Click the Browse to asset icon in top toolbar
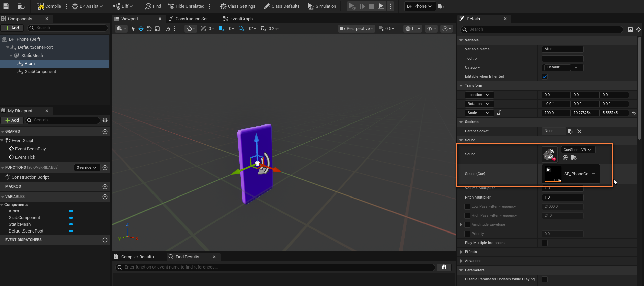The height and width of the screenshot is (286, 644). pos(21,6)
